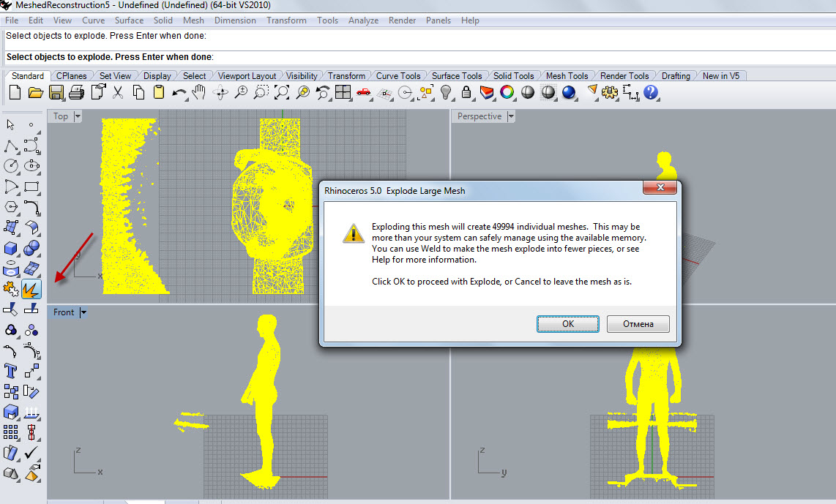Click the Top viewport title label
Viewport: 836px width, 504px height.
coord(60,116)
